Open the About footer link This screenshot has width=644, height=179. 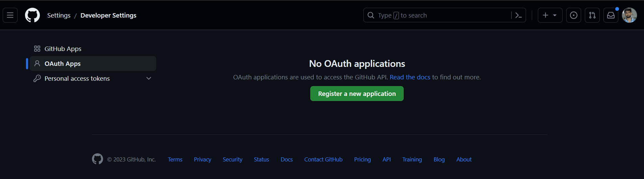464,159
